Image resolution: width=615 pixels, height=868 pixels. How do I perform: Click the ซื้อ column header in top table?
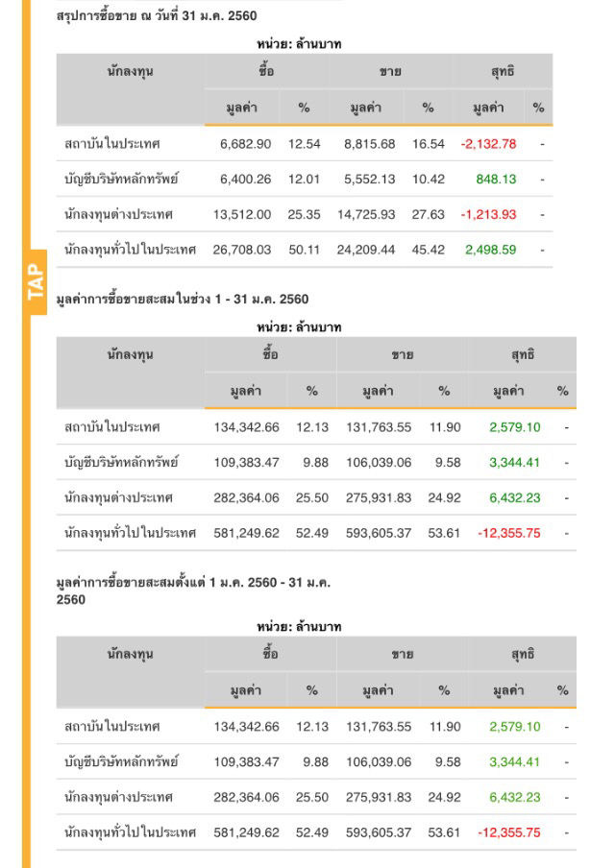tap(270, 71)
